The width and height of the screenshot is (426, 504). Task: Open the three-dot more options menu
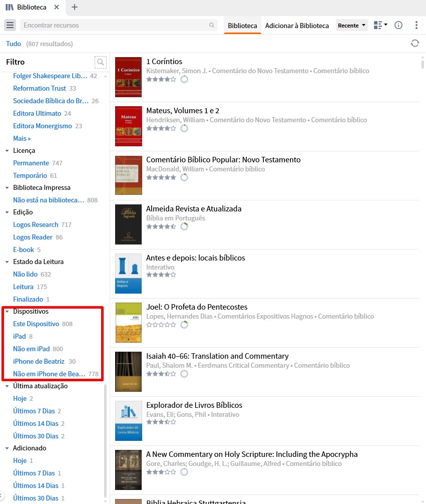pyautogui.click(x=416, y=25)
